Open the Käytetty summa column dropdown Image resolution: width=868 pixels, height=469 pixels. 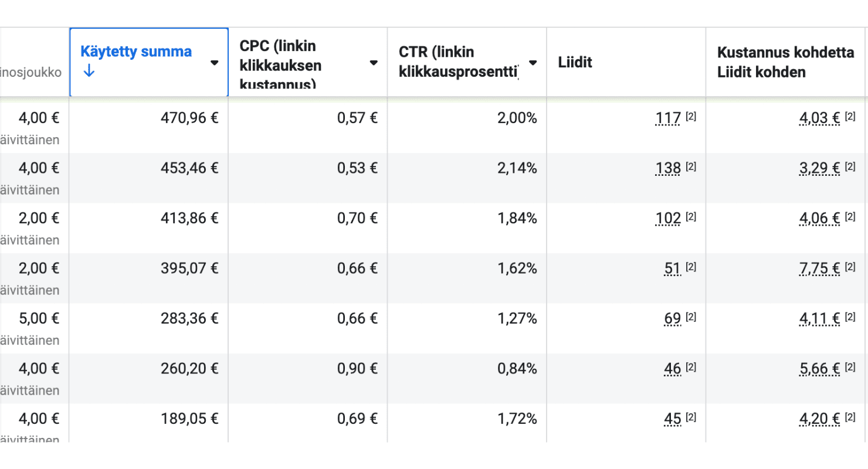[x=215, y=63]
